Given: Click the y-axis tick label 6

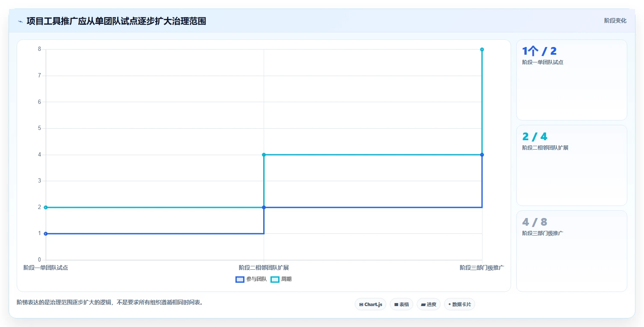Looking at the screenshot, I should [x=39, y=102].
